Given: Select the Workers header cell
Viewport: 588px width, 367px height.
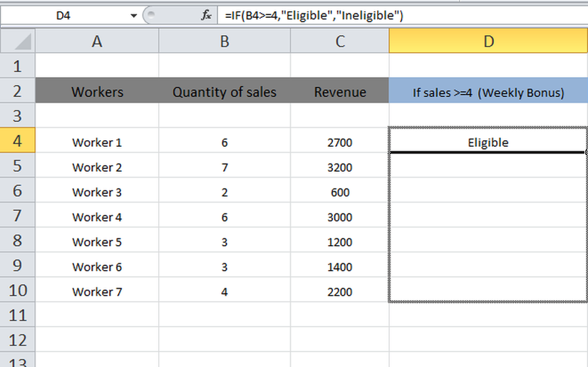Looking at the screenshot, I should (x=97, y=92).
